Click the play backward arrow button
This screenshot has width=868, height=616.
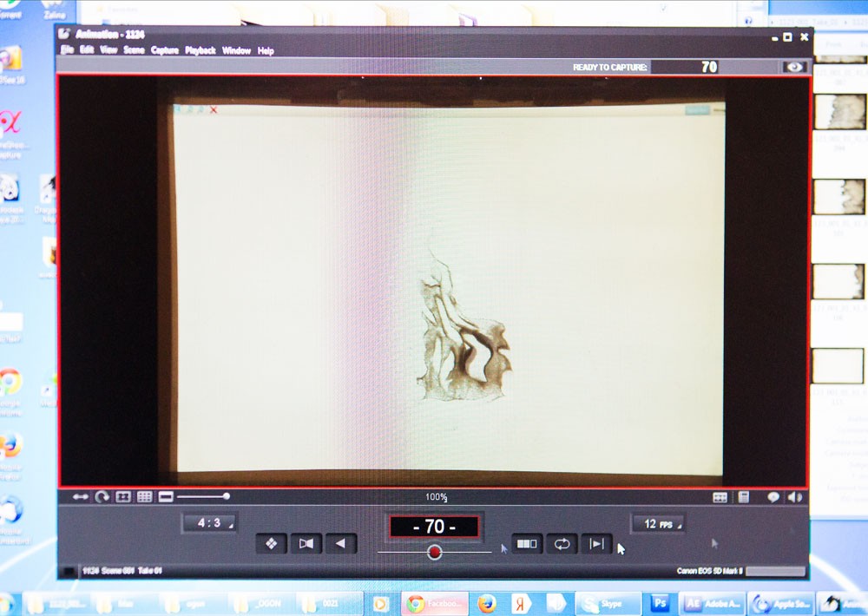[340, 544]
